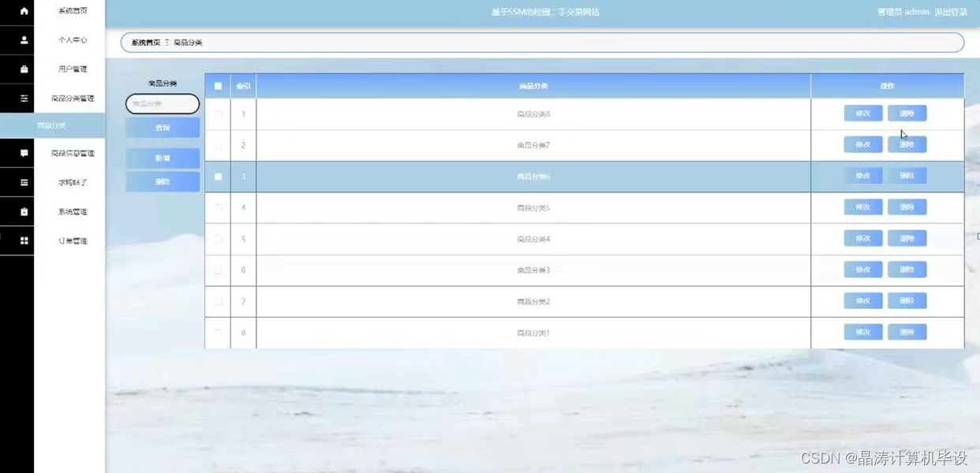Image resolution: width=980 pixels, height=473 pixels.
Task: Click 删除 for row 商品分类2
Action: coord(907,300)
